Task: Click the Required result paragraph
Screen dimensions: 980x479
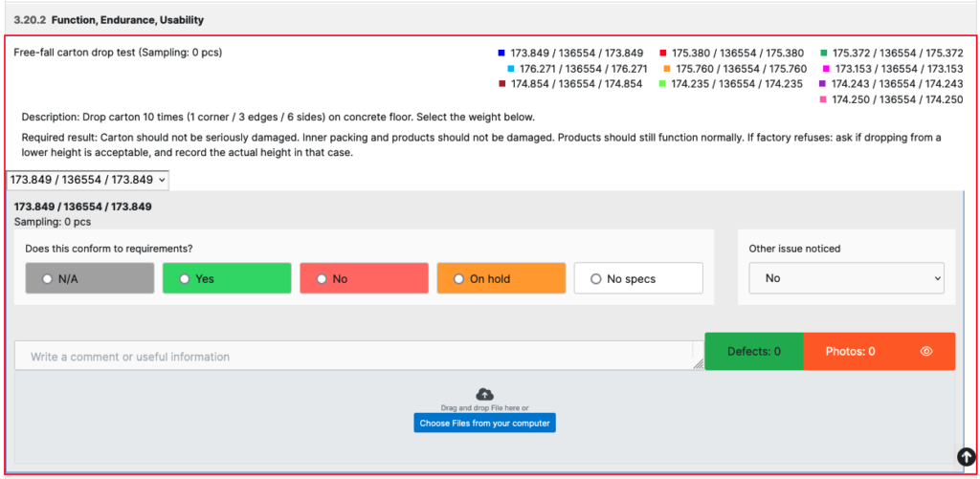Action: tap(481, 145)
